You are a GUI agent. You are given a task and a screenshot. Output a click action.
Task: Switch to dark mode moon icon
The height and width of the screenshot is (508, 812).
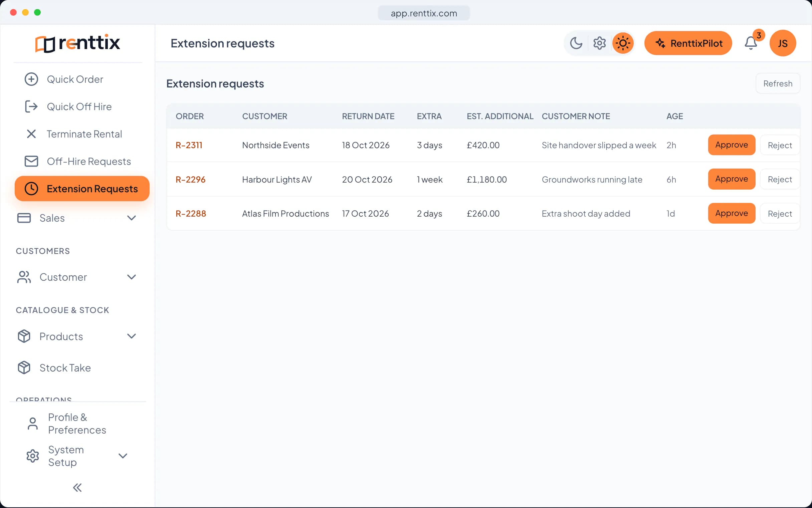coord(576,43)
